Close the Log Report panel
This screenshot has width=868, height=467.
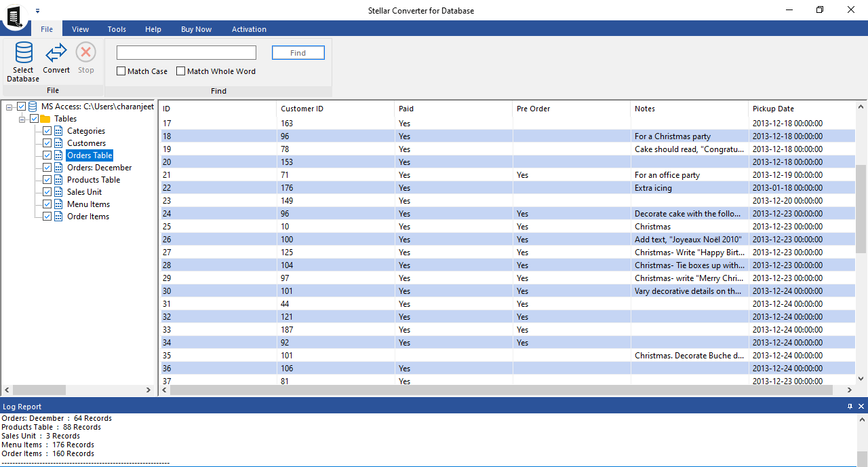(861, 407)
